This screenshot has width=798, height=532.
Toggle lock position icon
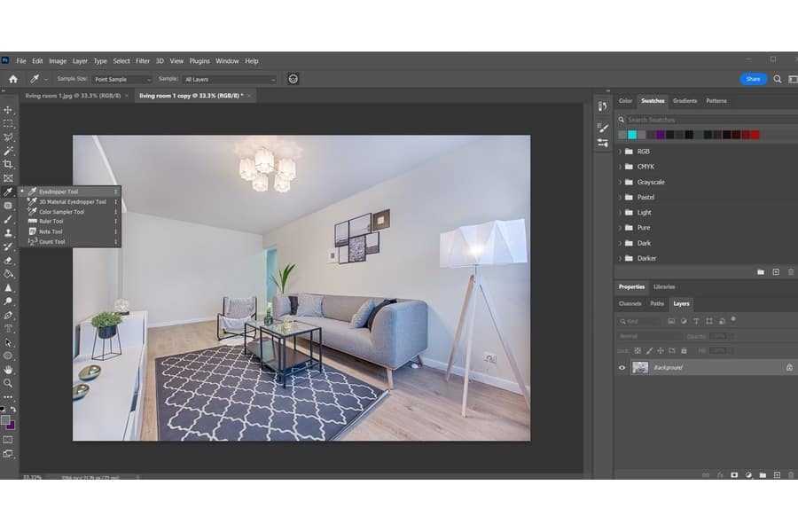click(x=661, y=351)
